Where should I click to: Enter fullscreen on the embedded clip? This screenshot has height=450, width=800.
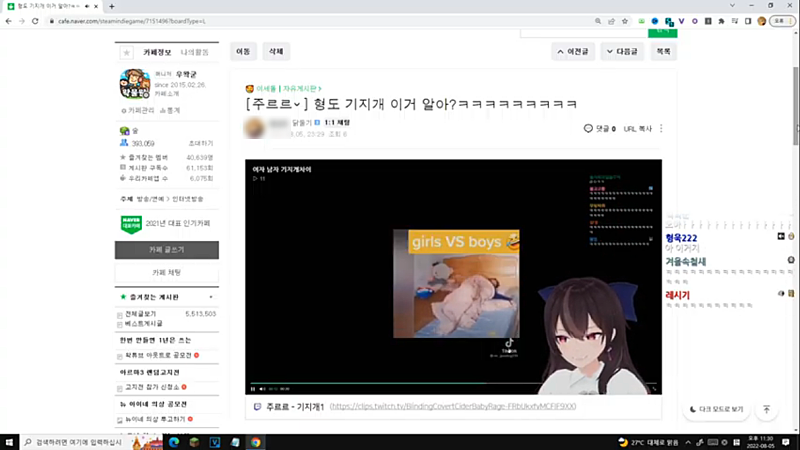(654, 389)
